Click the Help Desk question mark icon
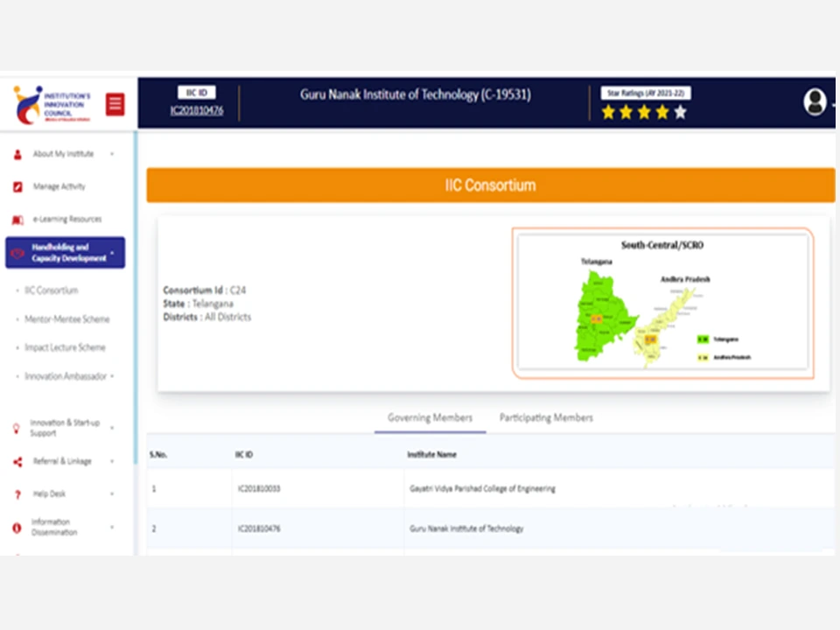Viewport: 840px width, 630px height. tap(17, 494)
